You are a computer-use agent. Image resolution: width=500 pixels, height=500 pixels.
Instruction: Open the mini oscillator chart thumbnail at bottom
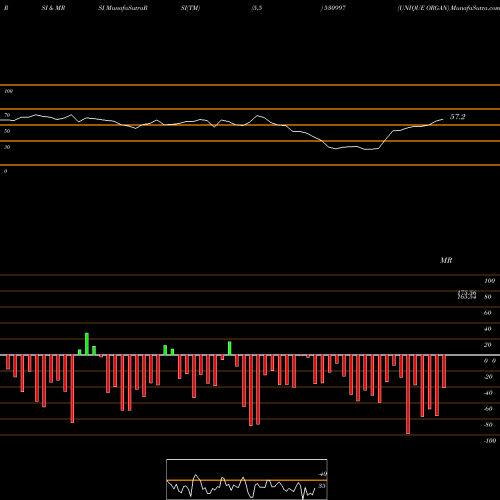click(x=247, y=479)
